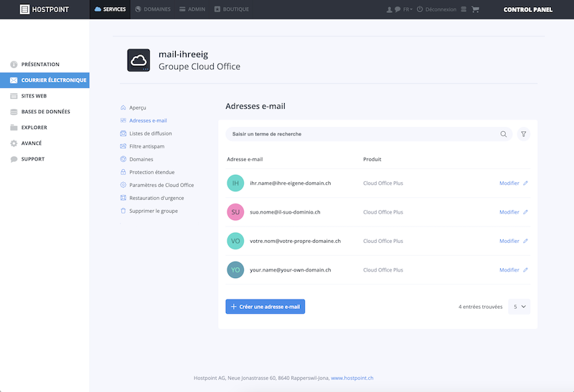The width and height of the screenshot is (574, 392).
Task: Click the Cloud Office group icon
Action: [138, 60]
